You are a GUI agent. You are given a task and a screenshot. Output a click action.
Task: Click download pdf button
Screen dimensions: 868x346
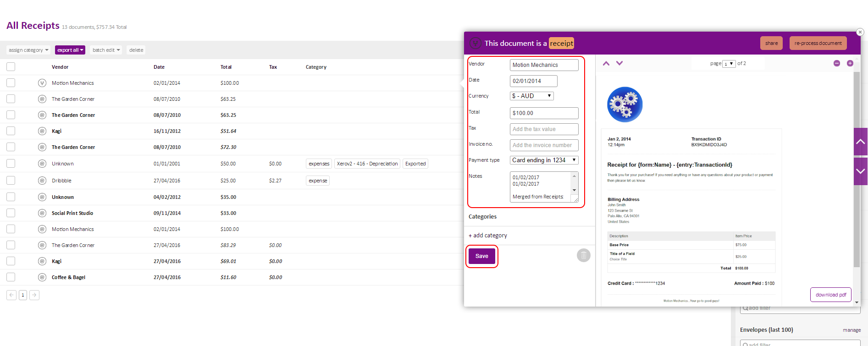[831, 295]
